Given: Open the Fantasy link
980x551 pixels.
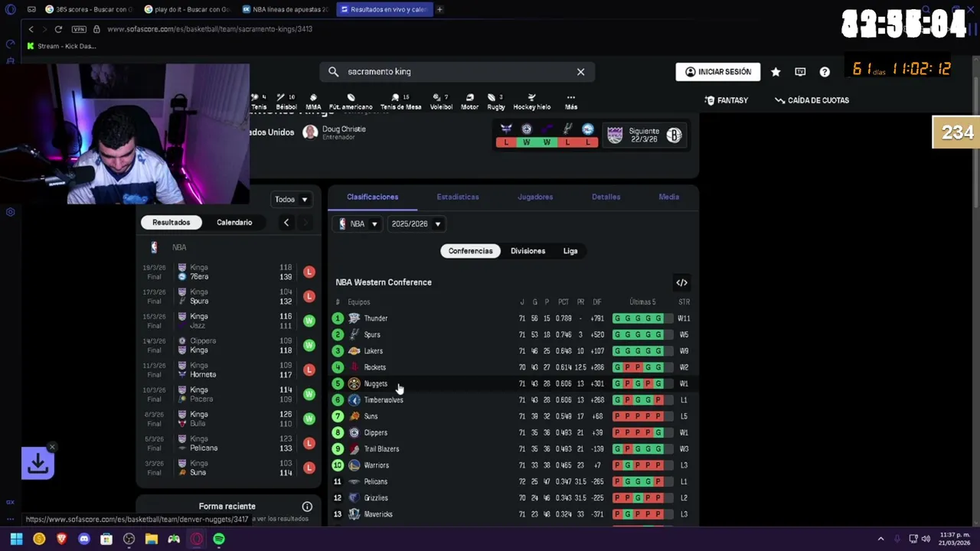Looking at the screenshot, I should click(x=726, y=100).
